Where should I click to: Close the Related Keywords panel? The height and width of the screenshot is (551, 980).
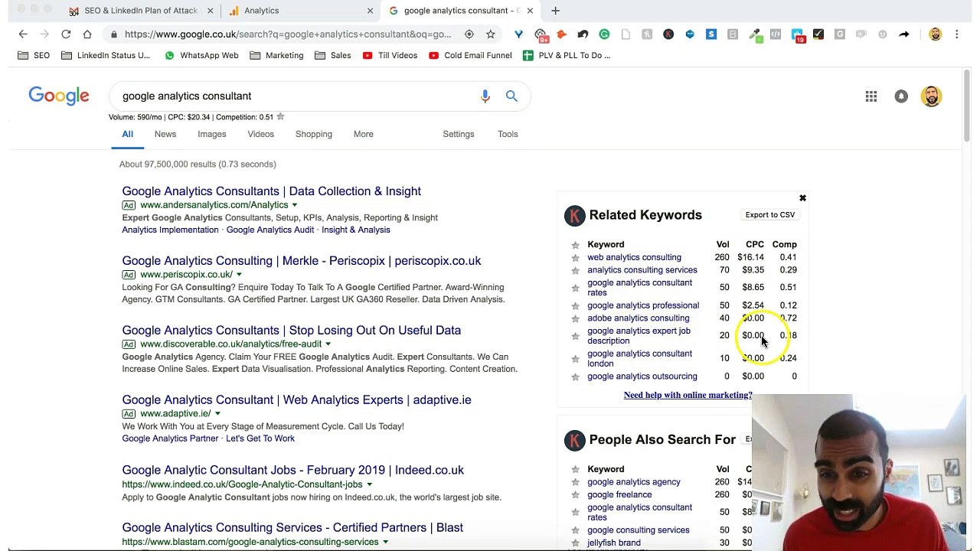(x=802, y=198)
